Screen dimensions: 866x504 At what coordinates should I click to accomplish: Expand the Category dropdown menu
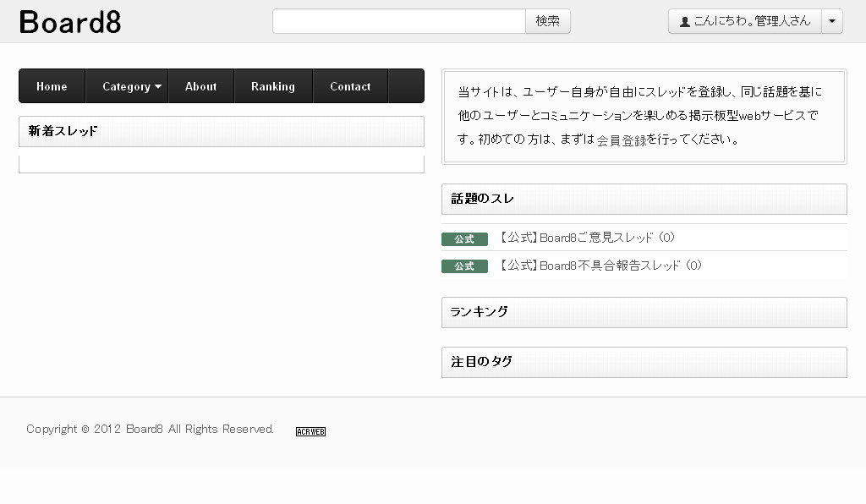click(131, 86)
